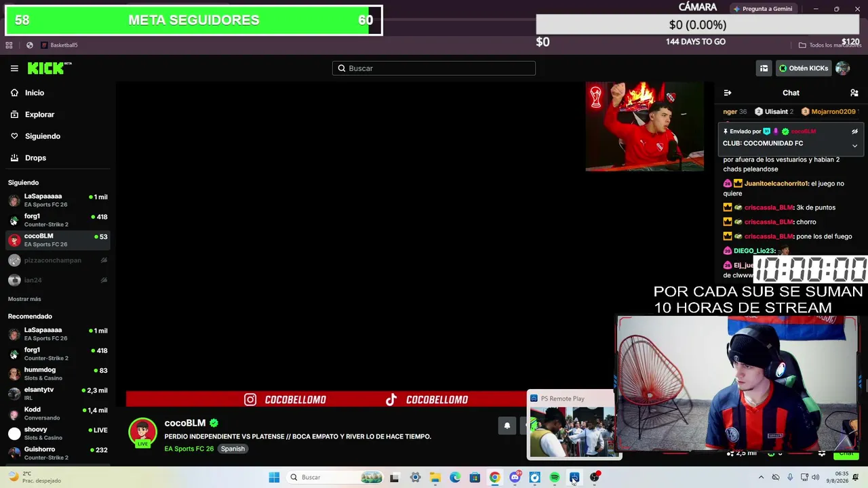
Task: Click the taskbar Buscar search box
Action: [336, 477]
